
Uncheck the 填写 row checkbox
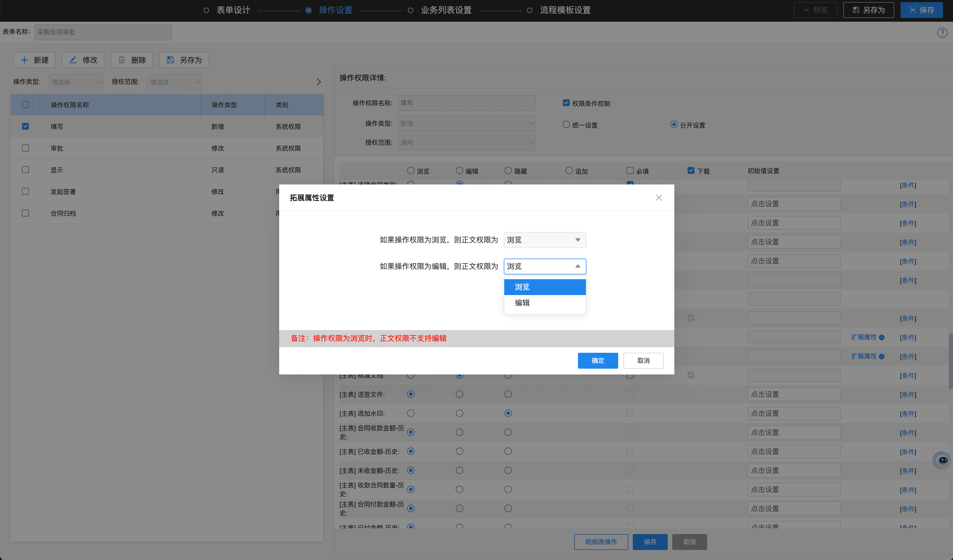tap(25, 126)
